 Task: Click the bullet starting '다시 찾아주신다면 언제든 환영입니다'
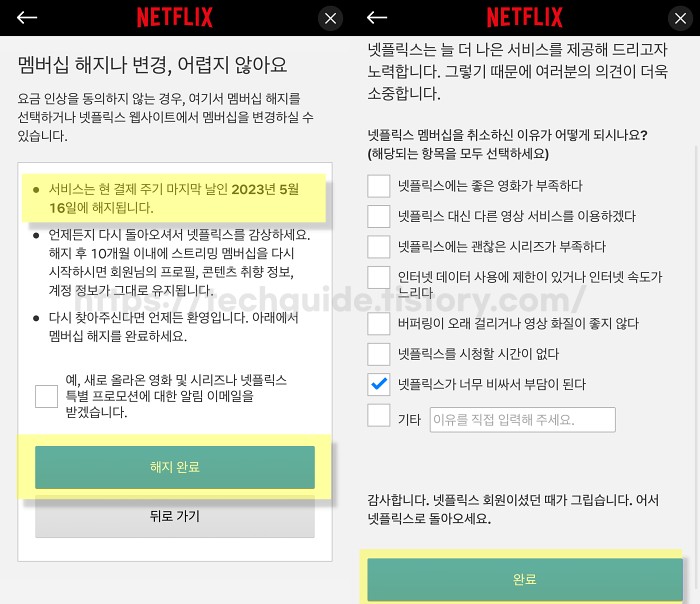[173, 327]
